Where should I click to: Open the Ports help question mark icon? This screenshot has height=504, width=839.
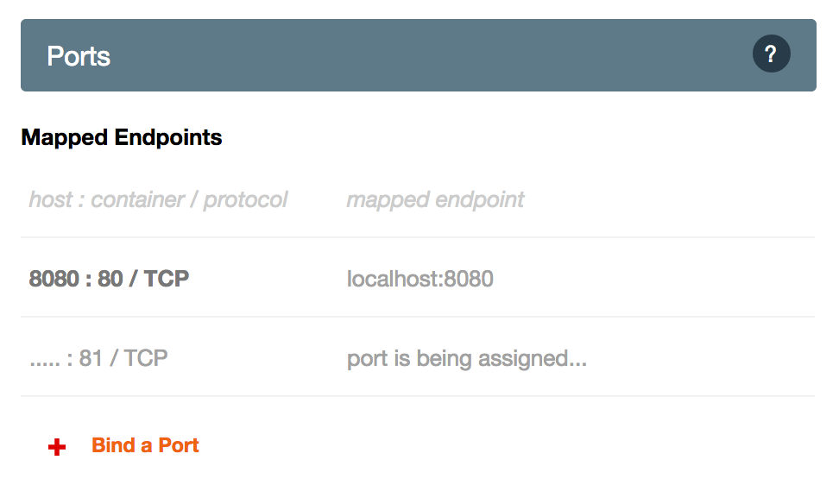pos(771,54)
